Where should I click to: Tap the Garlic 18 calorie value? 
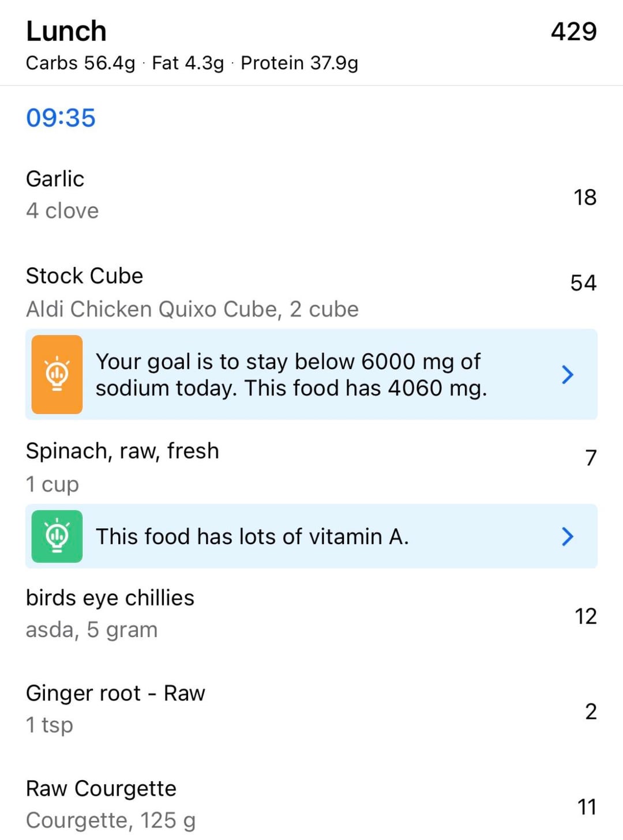click(584, 197)
